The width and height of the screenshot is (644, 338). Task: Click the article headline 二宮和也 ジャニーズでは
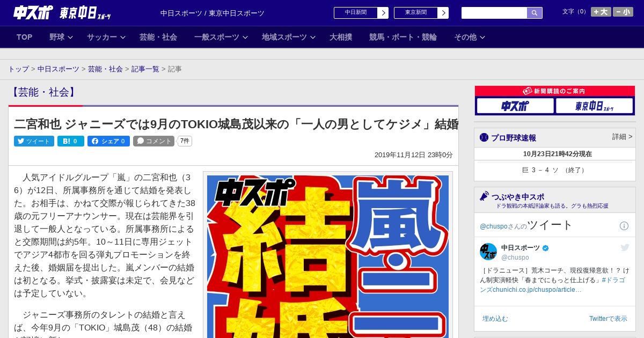tap(236, 124)
